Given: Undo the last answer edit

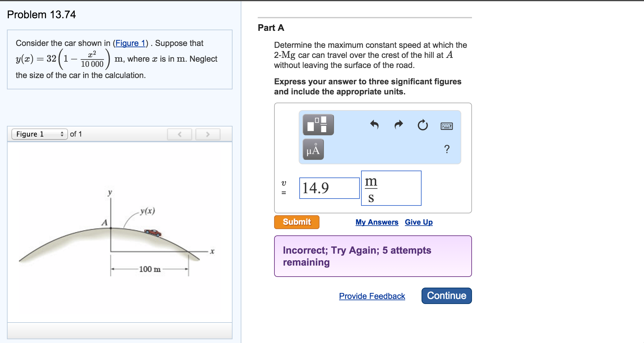Looking at the screenshot, I should 374,125.
